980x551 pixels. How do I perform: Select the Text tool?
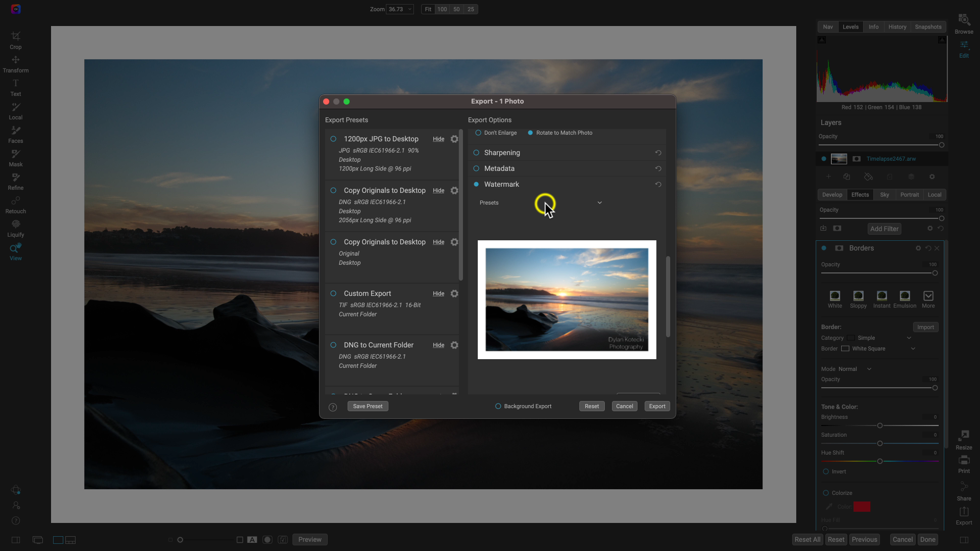point(16,88)
